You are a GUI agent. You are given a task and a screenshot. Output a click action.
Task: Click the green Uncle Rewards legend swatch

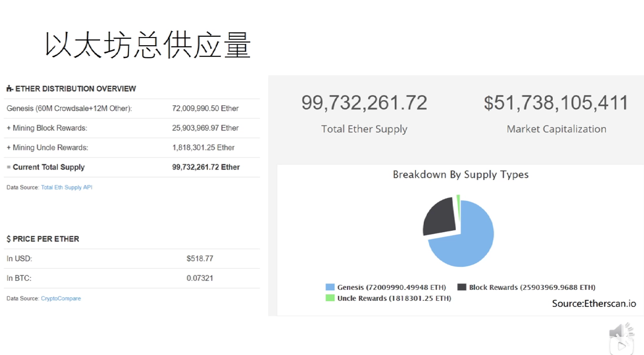click(x=330, y=298)
